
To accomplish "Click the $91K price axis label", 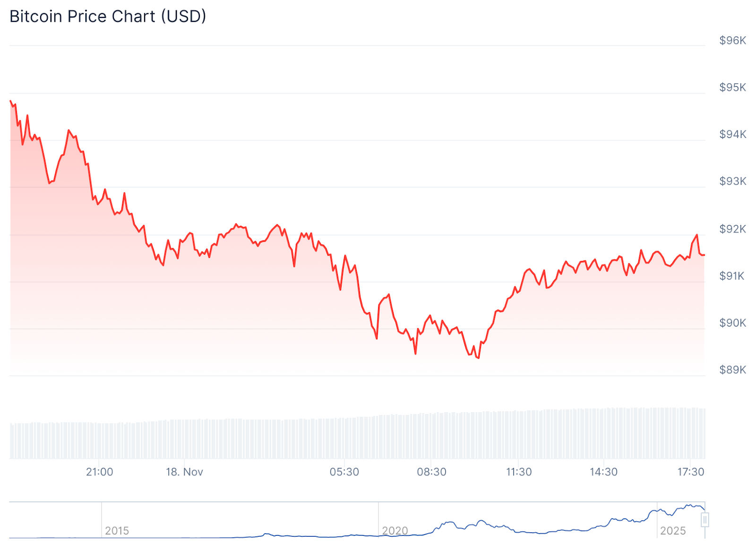I will [x=732, y=276].
